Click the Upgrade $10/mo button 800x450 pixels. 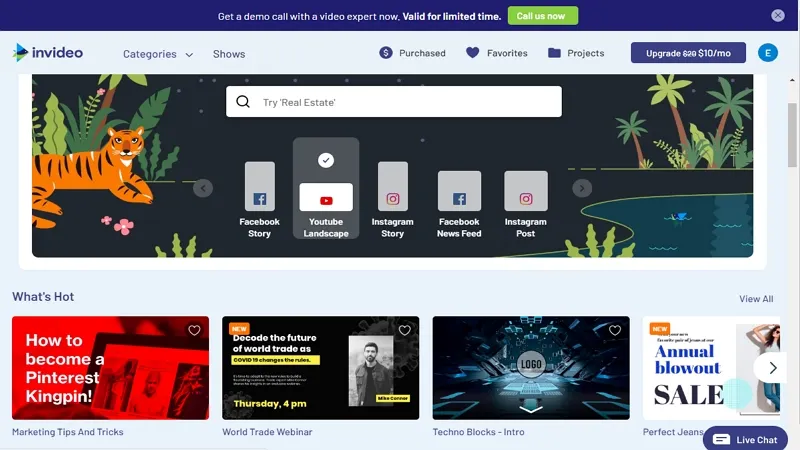[688, 53]
